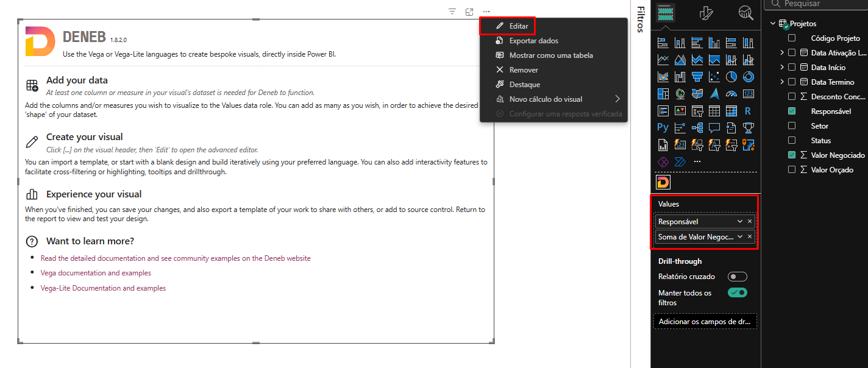
Task: Select the R script visual icon
Action: (749, 110)
